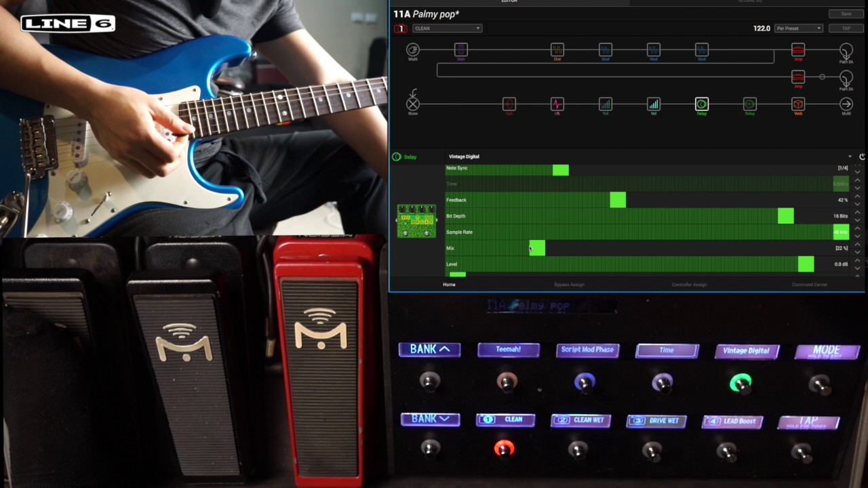Screen dimensions: 868x488
Task: Select the Wah block
Action: (460, 49)
